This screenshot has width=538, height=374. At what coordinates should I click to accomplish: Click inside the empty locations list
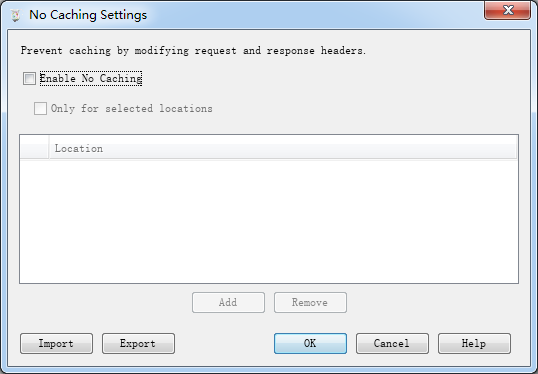tap(269, 221)
